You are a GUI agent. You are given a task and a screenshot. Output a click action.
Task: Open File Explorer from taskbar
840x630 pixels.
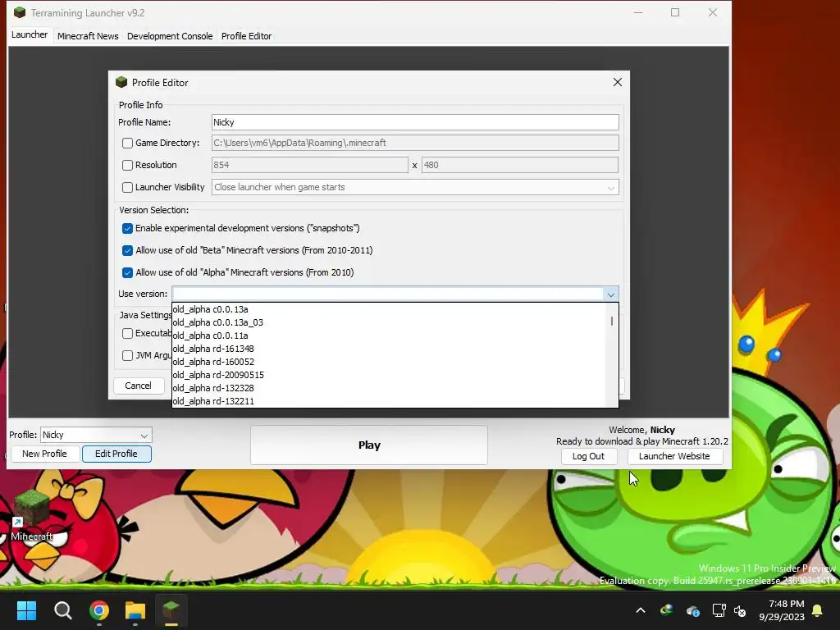pos(135,610)
